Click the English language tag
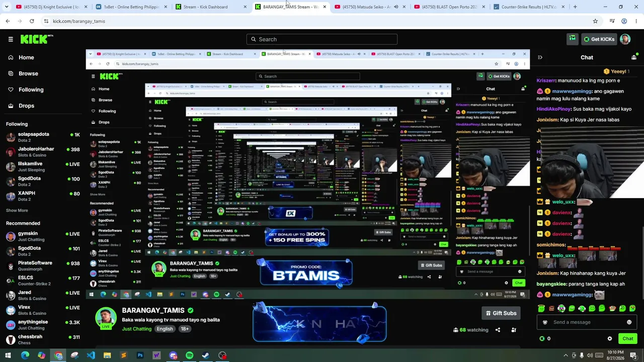644x362 pixels. pos(165,329)
